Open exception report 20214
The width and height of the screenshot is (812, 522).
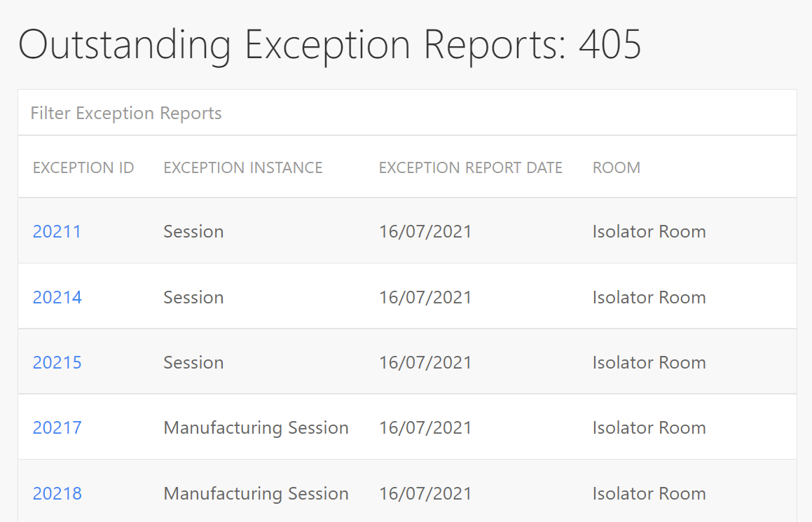point(57,297)
